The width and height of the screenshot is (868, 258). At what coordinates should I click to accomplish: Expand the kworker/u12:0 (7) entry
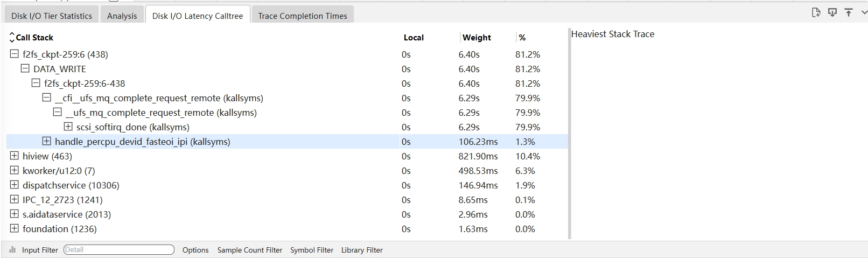tap(15, 170)
